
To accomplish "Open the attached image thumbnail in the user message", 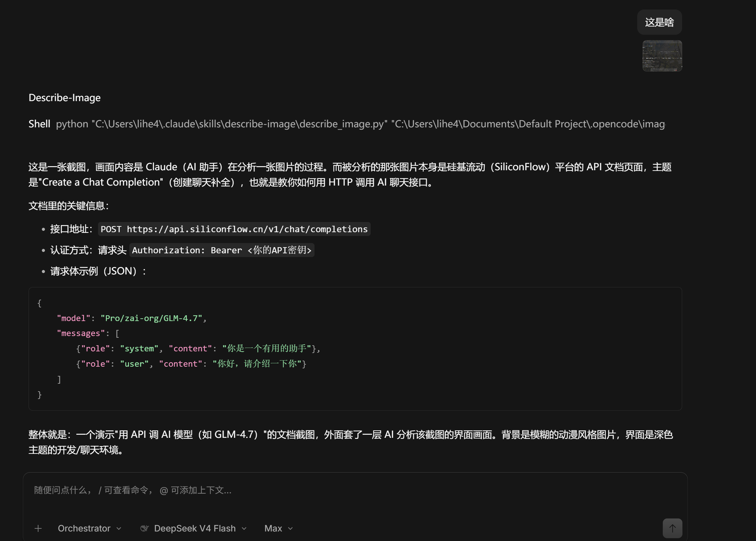I will click(x=662, y=56).
